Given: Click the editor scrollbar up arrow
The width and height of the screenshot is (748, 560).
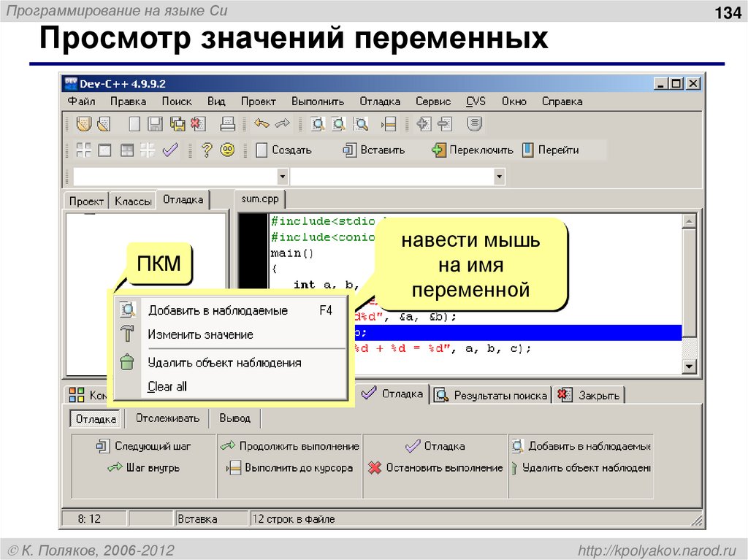Looking at the screenshot, I should [690, 220].
